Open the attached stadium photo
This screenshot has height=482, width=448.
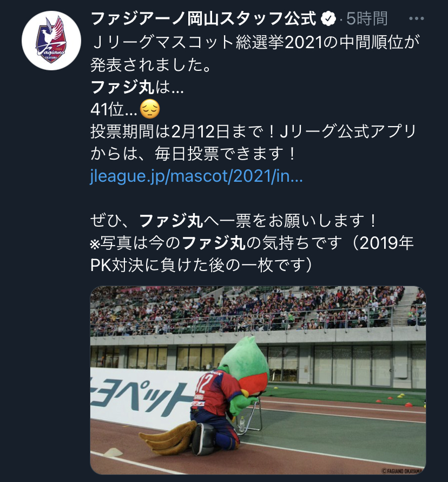pos(258,380)
